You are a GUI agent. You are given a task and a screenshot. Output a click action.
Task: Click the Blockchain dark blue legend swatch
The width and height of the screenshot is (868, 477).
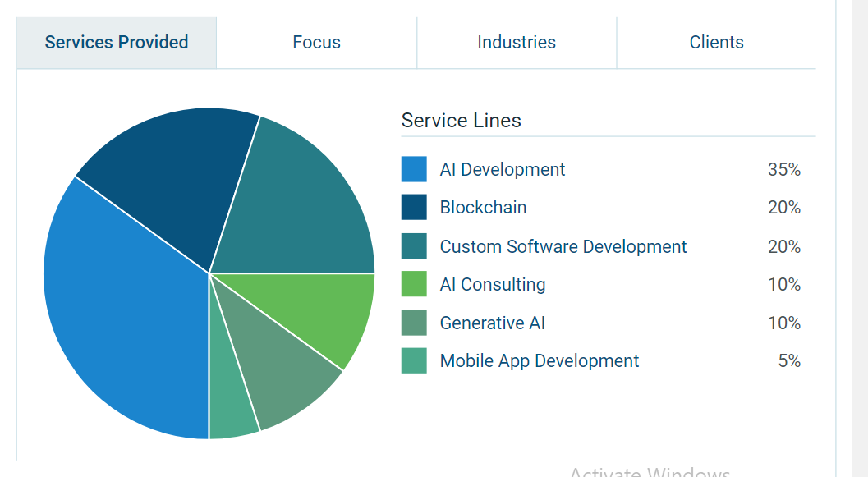click(x=414, y=208)
